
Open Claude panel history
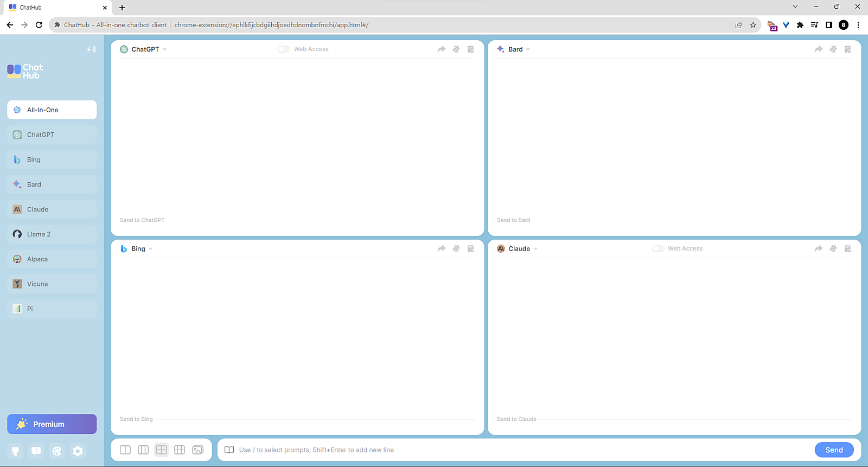[x=848, y=249]
